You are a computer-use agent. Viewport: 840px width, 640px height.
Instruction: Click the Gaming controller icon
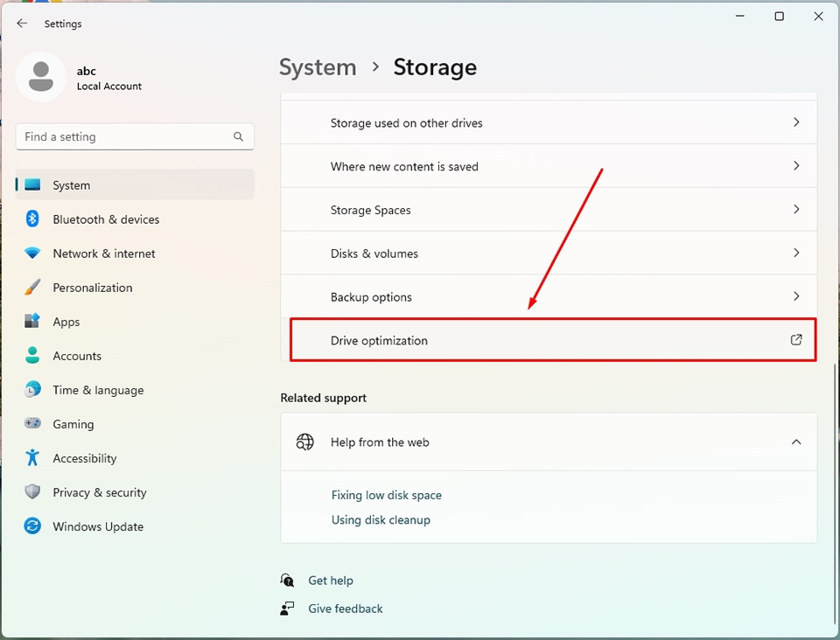[32, 423]
